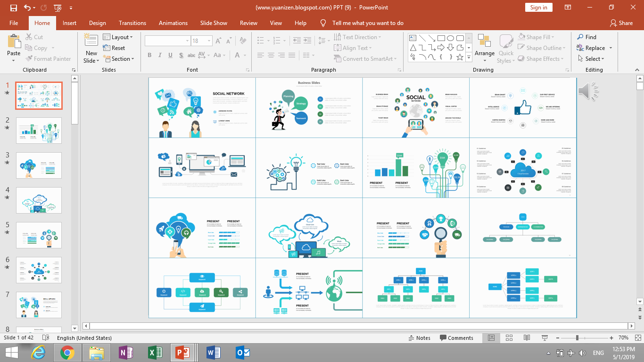Toggle Comments pane
This screenshot has width=644, height=362.
456,338
